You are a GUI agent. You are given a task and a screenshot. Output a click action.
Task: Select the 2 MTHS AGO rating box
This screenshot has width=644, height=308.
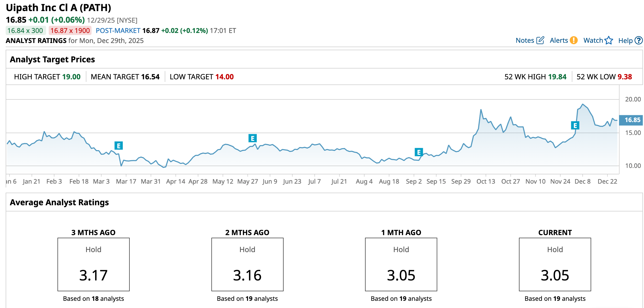point(247,264)
